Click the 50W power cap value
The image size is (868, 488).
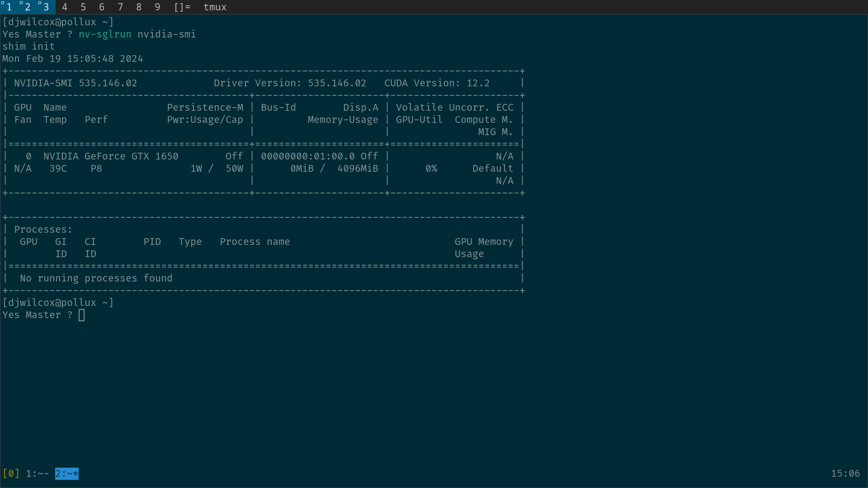click(x=235, y=169)
